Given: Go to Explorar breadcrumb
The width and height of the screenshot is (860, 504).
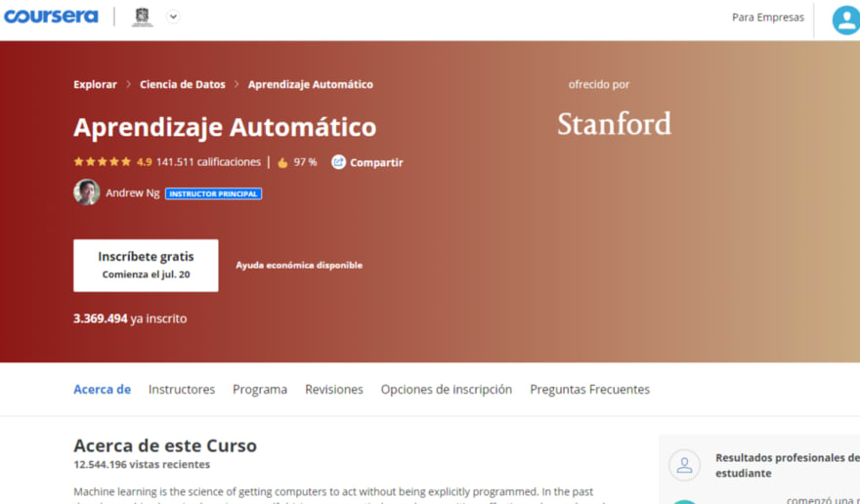Looking at the screenshot, I should [x=96, y=84].
